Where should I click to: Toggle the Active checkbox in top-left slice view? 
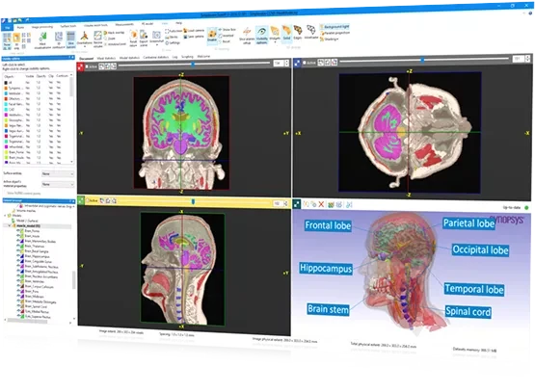87,66
